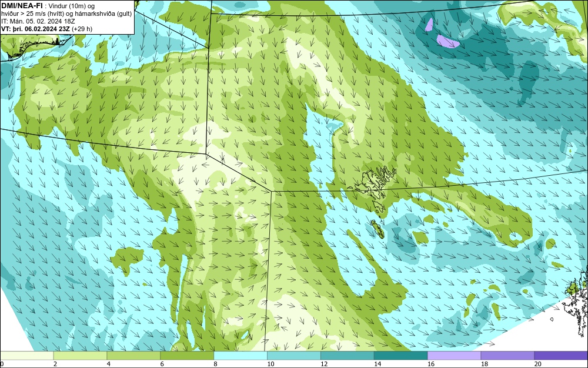The width and height of the screenshot is (588, 368).
Task: Click the legend label '10'
Action: pos(270,364)
